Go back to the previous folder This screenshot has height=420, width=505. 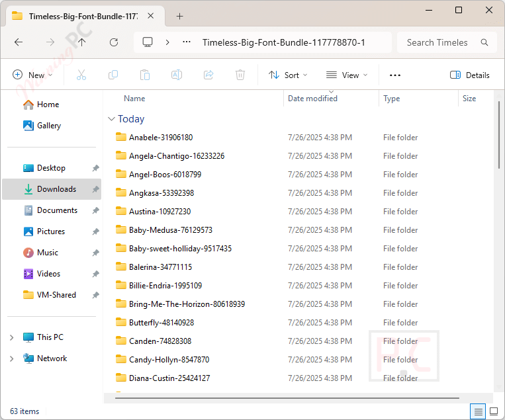(19, 42)
